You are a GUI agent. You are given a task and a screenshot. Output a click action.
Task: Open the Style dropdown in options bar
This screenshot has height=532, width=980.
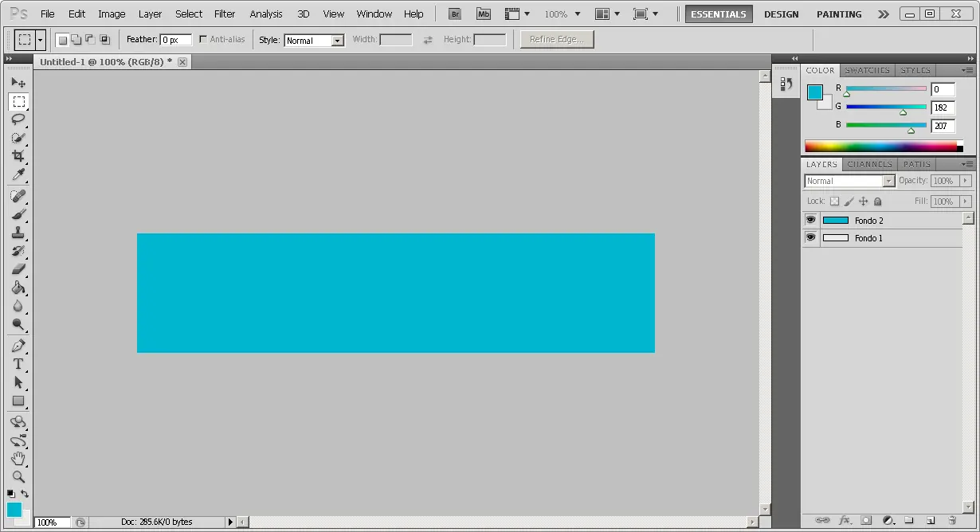tap(336, 40)
